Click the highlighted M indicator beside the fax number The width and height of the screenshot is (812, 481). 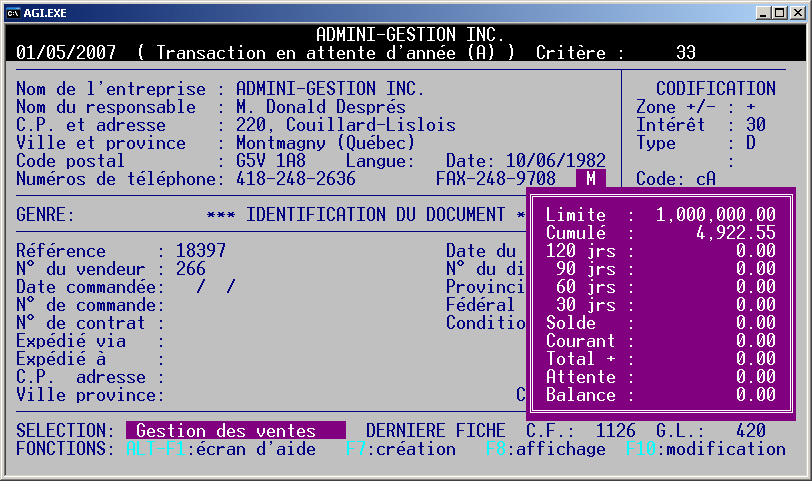[591, 179]
